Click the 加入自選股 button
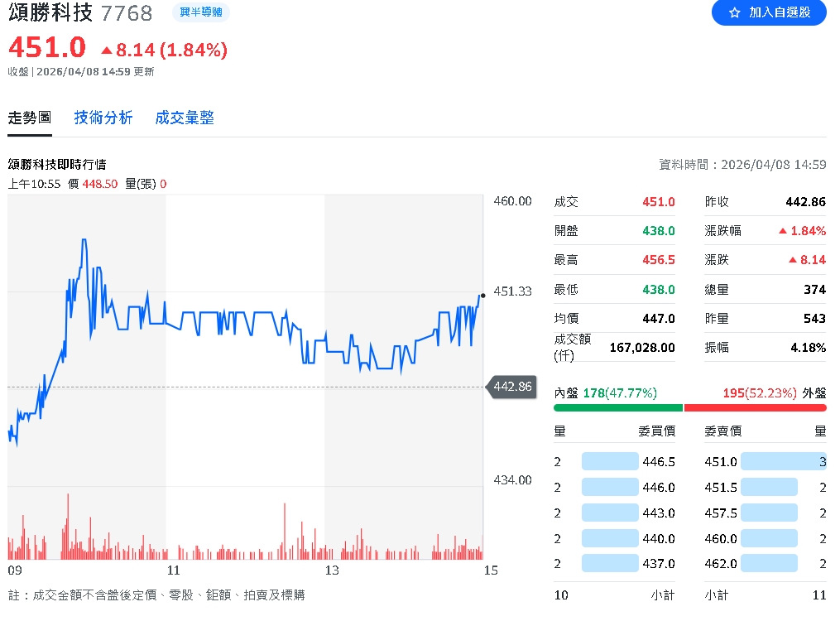Screen dimensions: 840x621 click(x=778, y=13)
